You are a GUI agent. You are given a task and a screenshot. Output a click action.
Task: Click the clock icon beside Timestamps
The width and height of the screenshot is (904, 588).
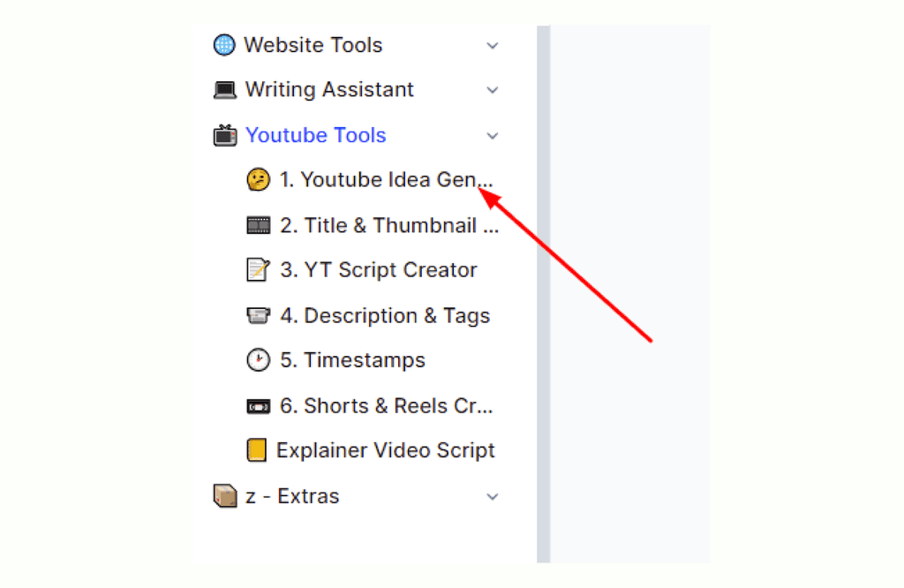257,359
